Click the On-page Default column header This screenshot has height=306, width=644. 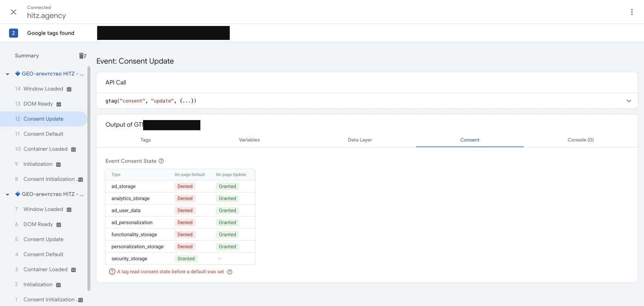190,175
